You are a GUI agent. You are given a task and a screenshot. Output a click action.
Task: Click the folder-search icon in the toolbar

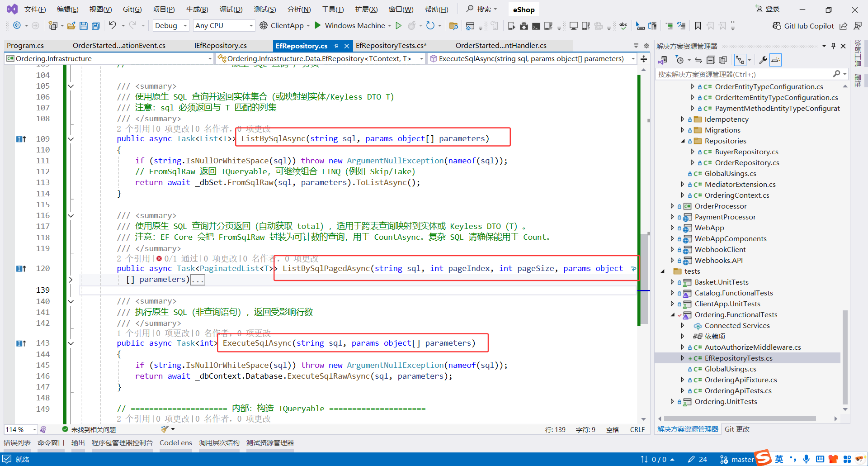[x=453, y=26]
